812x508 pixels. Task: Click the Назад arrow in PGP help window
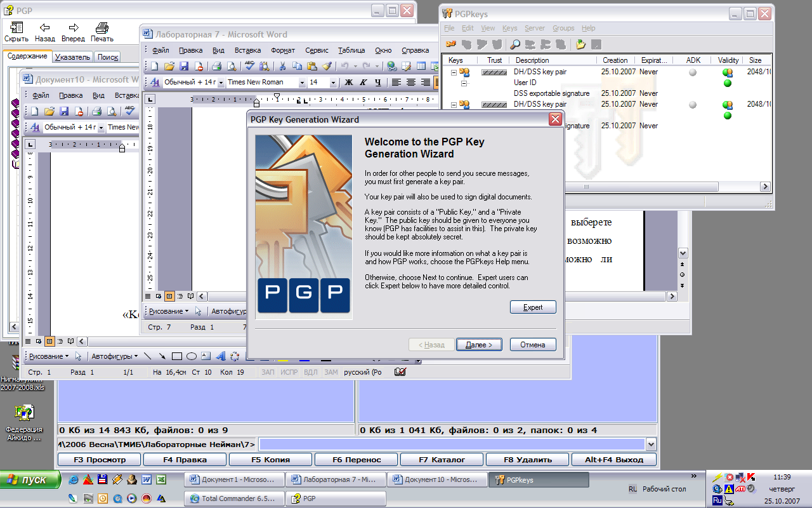(x=44, y=32)
